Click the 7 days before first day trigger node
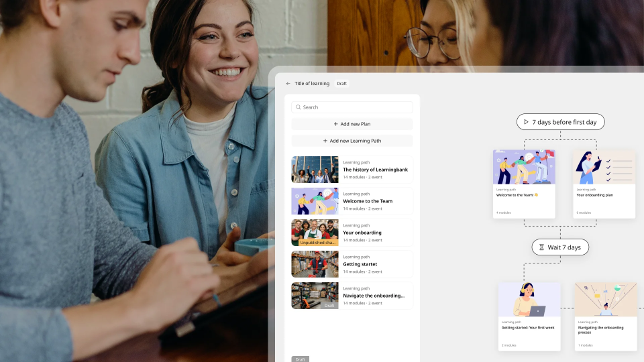Viewport: 644px width, 362px height. (x=560, y=122)
